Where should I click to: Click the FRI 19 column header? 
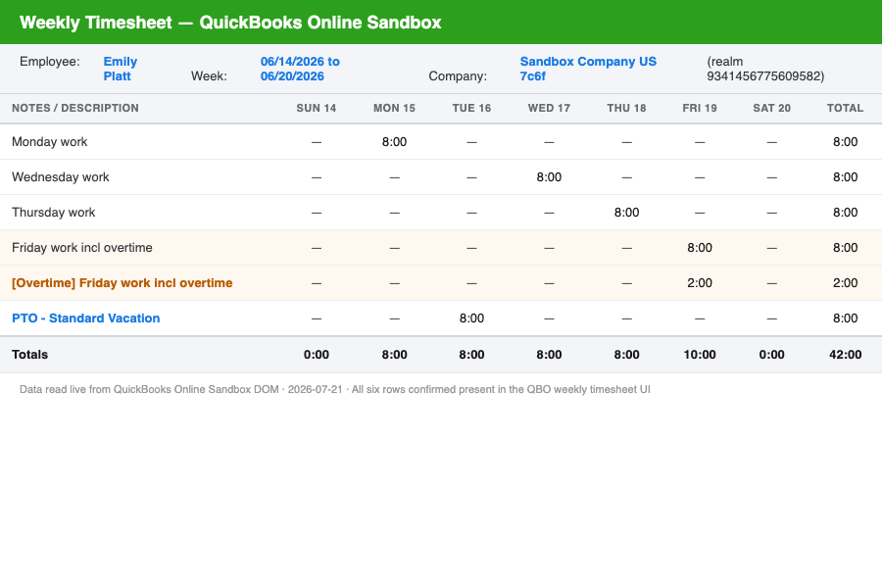tap(700, 108)
